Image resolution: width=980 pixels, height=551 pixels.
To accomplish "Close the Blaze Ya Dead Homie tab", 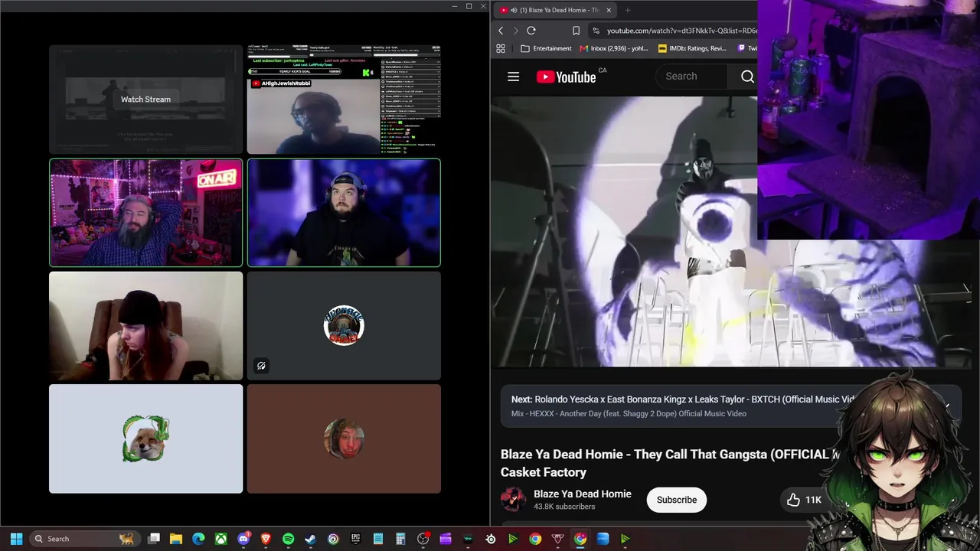I will [x=609, y=10].
